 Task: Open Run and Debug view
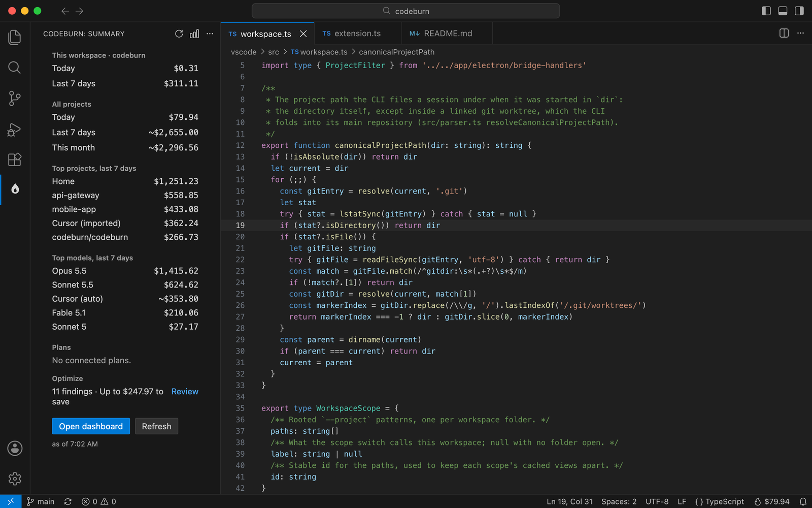coord(15,130)
